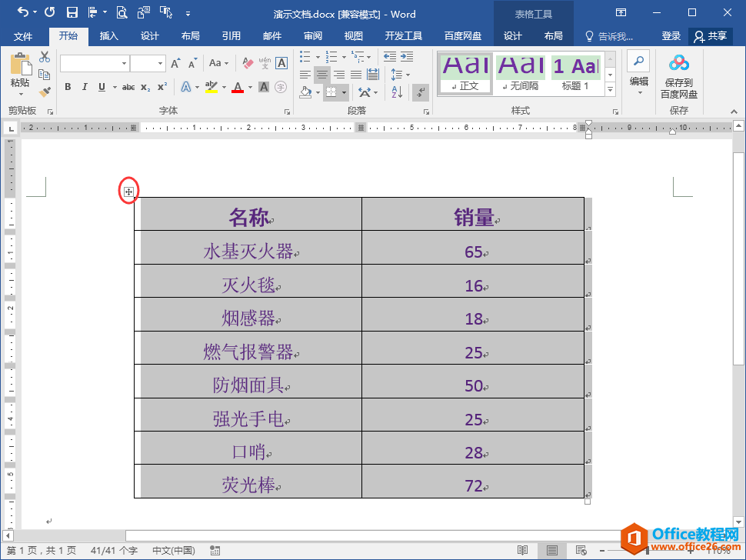Open the bullets list dropdown arrow

(x=318, y=58)
